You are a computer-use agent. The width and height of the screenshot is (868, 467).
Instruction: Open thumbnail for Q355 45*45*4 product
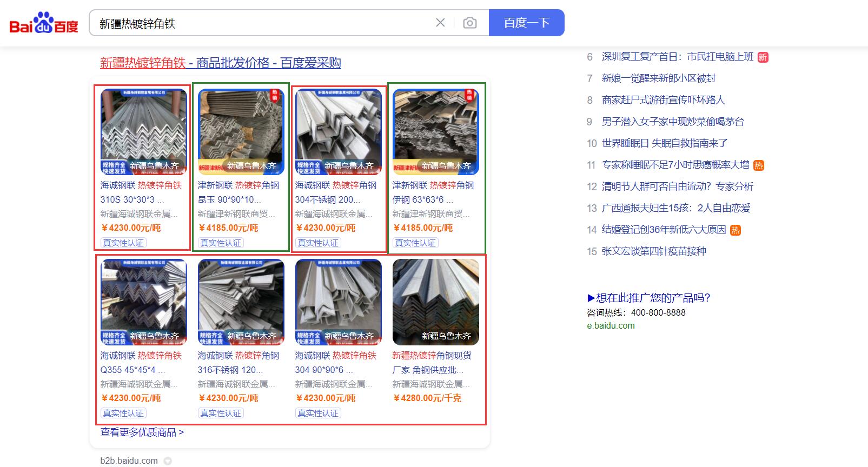point(144,302)
